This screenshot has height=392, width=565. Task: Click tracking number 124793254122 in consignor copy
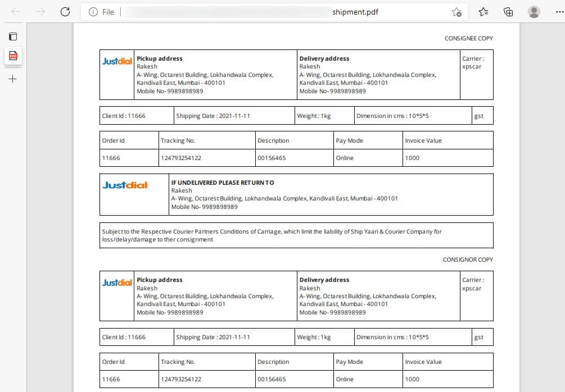(x=181, y=379)
